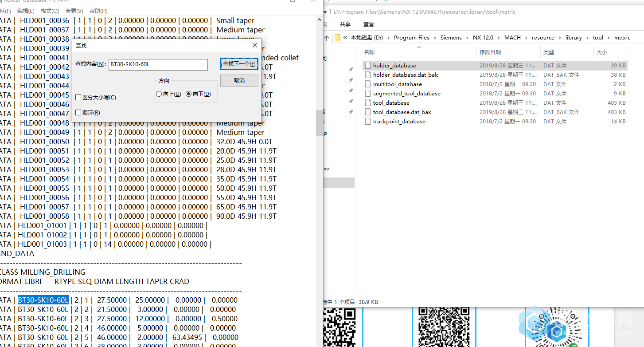The image size is (644, 347).
Task: Sort files by the 大小 column header
Action: pyautogui.click(x=601, y=52)
